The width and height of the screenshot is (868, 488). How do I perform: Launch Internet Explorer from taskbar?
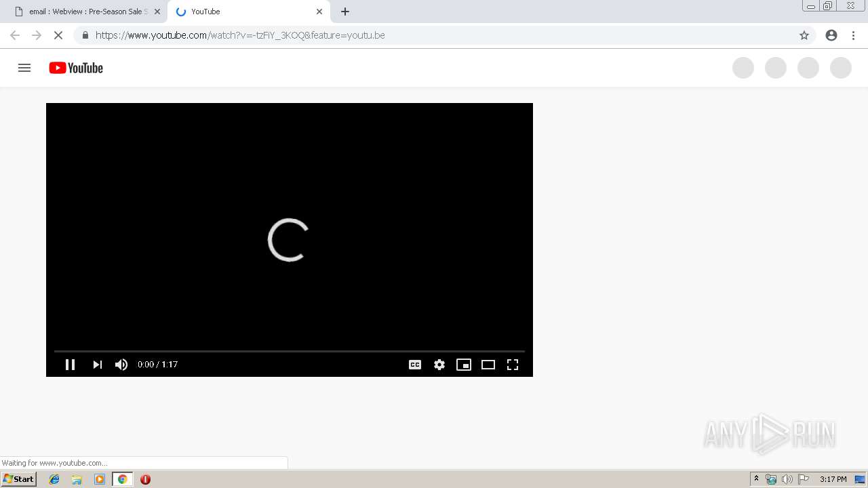pyautogui.click(x=54, y=479)
